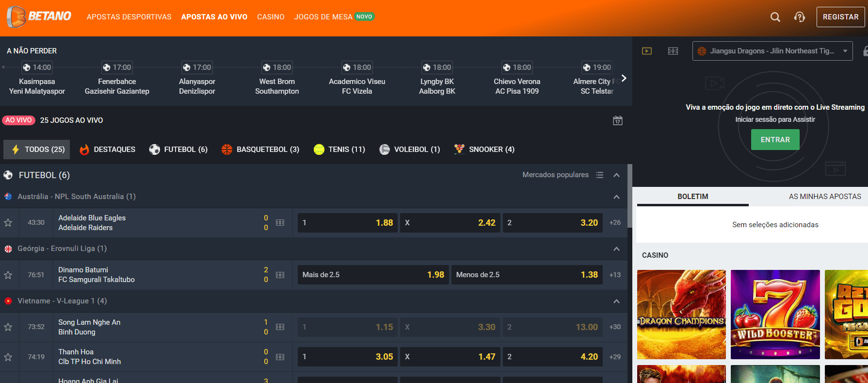The image size is (868, 383).
Task: Open market list icon beside Mercados populares
Action: (599, 175)
